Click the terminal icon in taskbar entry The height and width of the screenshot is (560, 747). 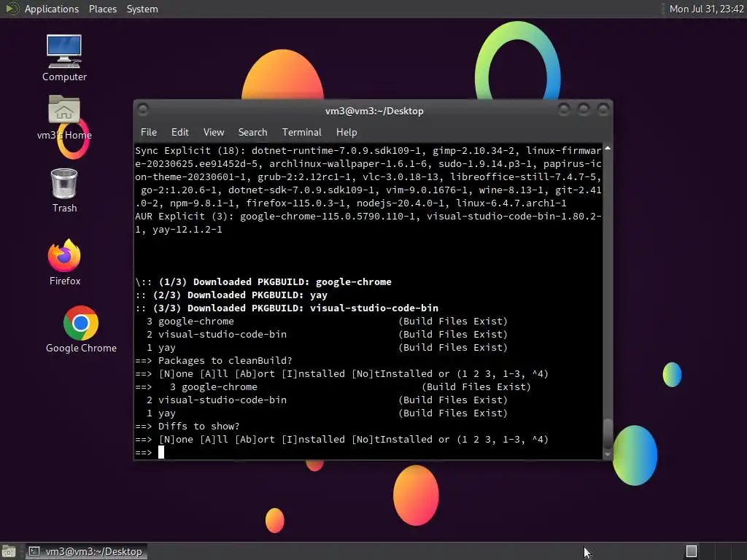point(34,551)
